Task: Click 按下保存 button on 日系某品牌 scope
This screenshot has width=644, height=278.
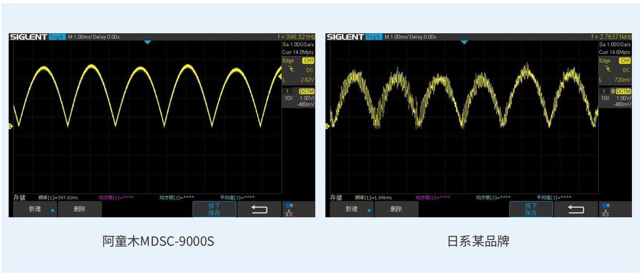Action: (531, 210)
